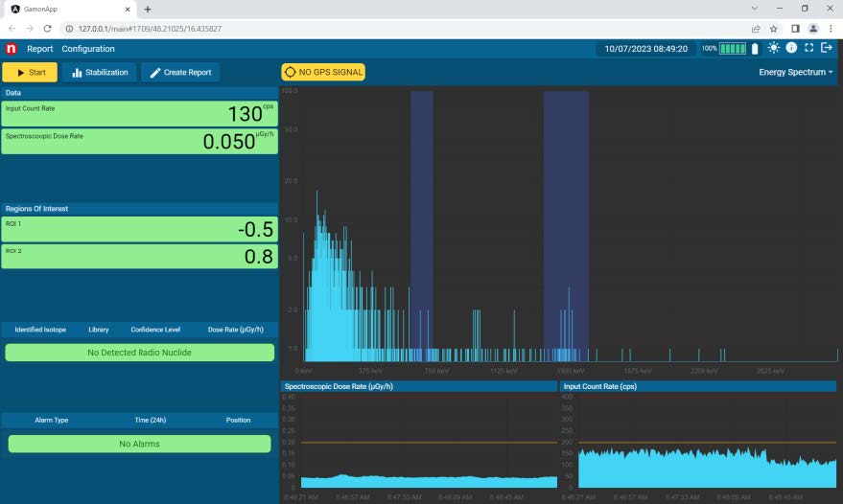Open the Report menu
This screenshot has height=504, width=843.
(39, 49)
